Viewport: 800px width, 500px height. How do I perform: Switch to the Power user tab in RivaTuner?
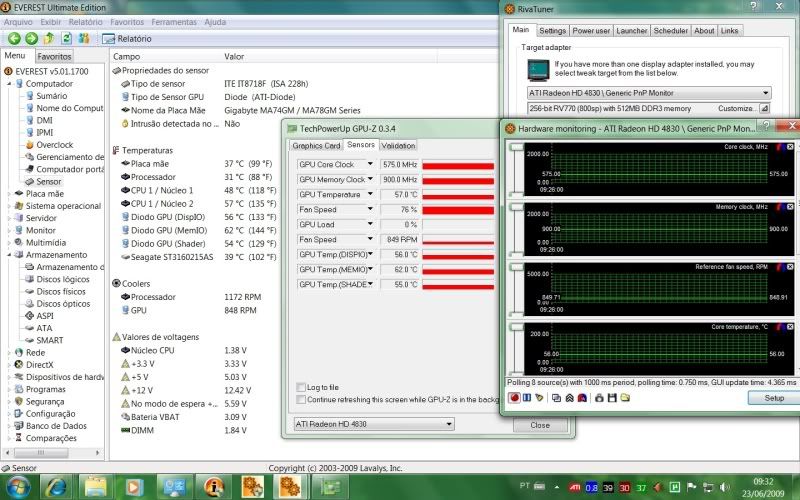591,31
